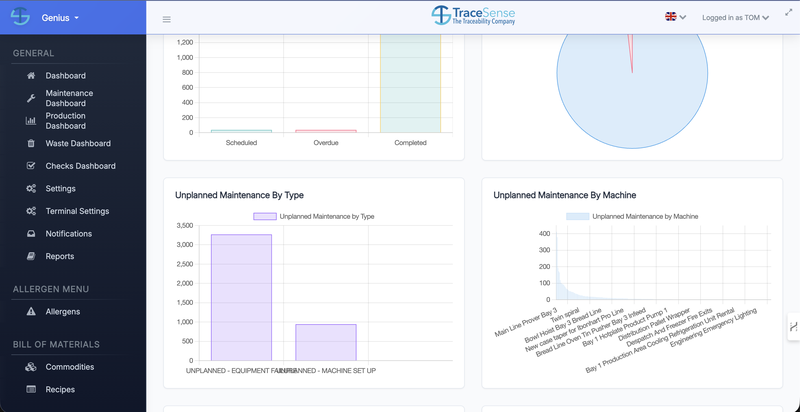
Task: Click the Dashboard home icon in sidebar
Action: pyautogui.click(x=31, y=76)
